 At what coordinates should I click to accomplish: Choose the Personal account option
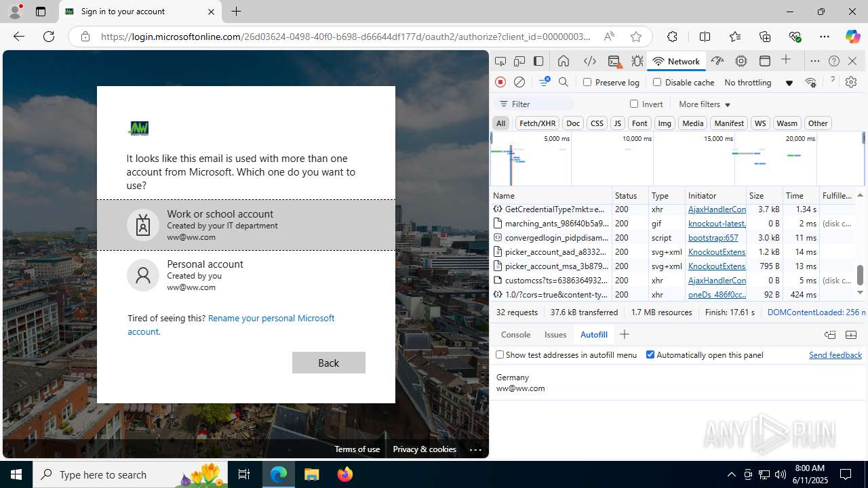(246, 274)
